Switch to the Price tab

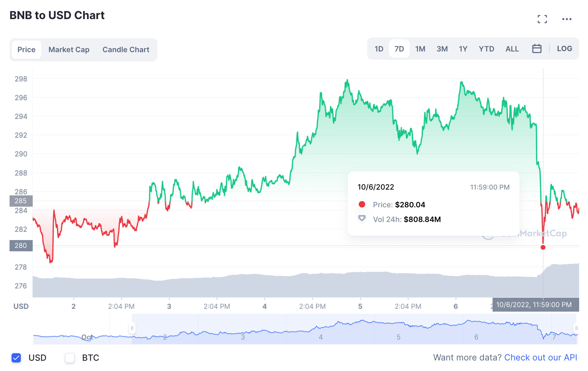(27, 50)
